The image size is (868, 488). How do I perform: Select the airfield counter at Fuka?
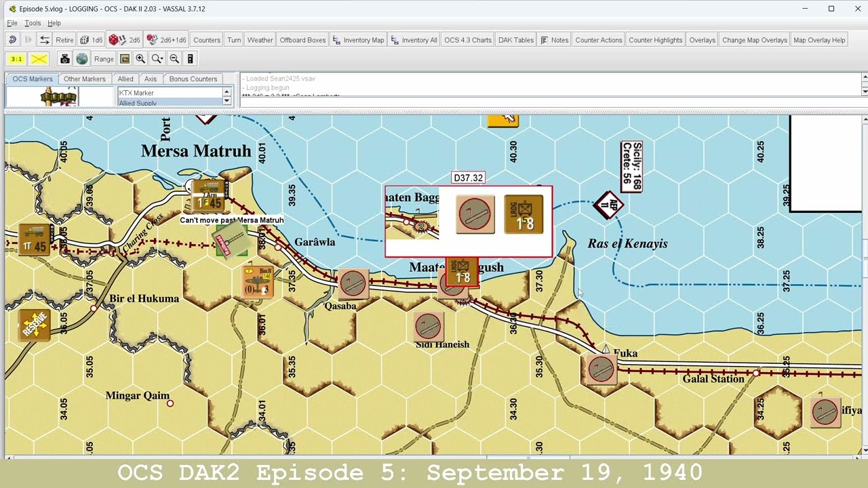(600, 369)
